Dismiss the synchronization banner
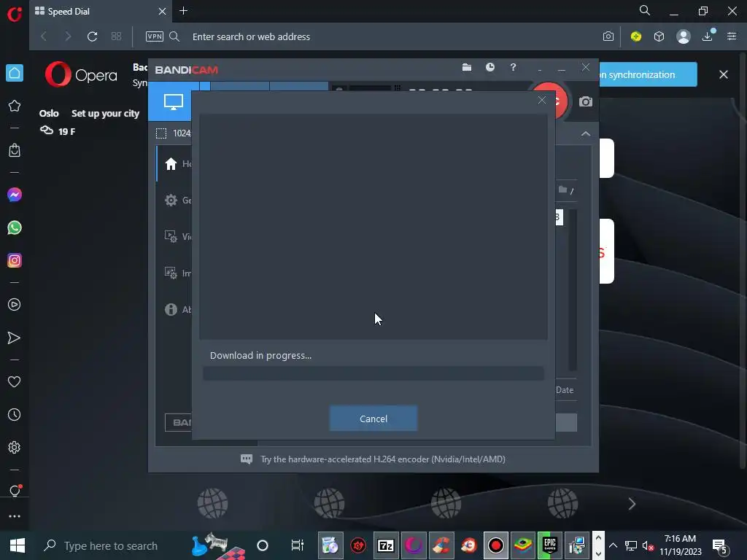The width and height of the screenshot is (747, 560). coord(723,75)
